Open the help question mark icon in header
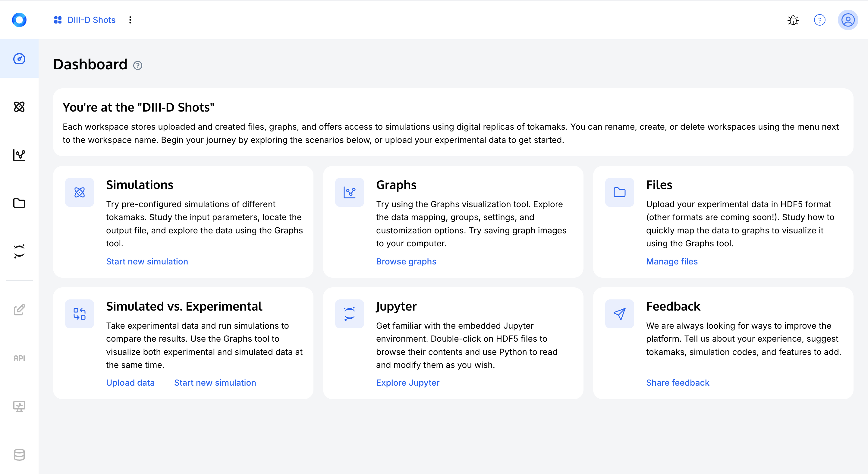The height and width of the screenshot is (474, 868). (819, 20)
